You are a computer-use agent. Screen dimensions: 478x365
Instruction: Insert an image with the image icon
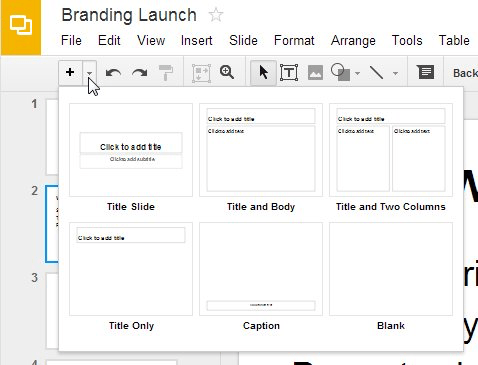[x=315, y=73]
